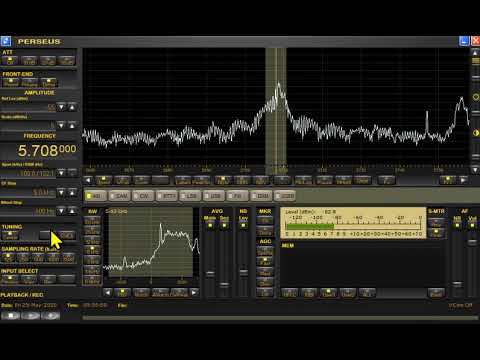Decrease the Ref Level with down arrow
480x360 pixels.
coord(61,107)
